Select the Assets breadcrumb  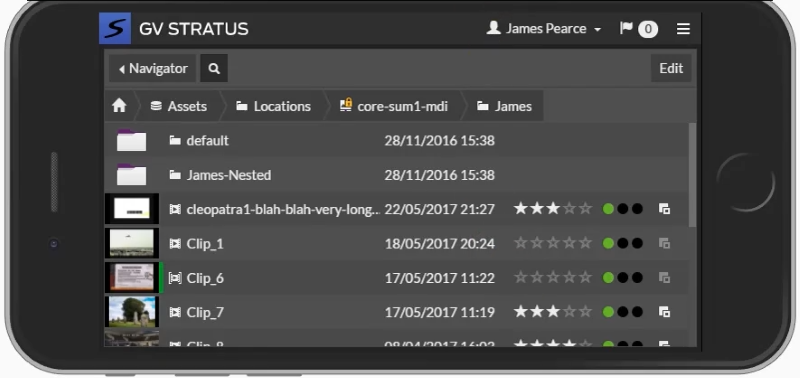179,106
